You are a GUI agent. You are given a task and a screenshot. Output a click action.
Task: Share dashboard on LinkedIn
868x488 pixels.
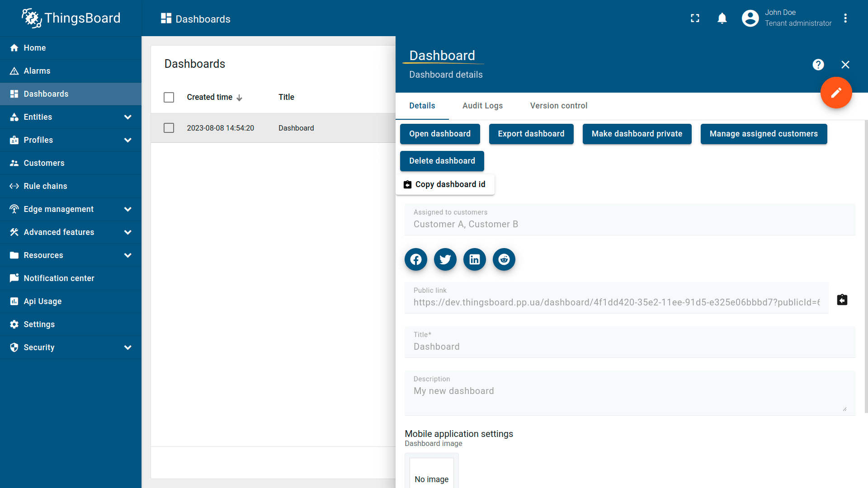[x=474, y=259]
